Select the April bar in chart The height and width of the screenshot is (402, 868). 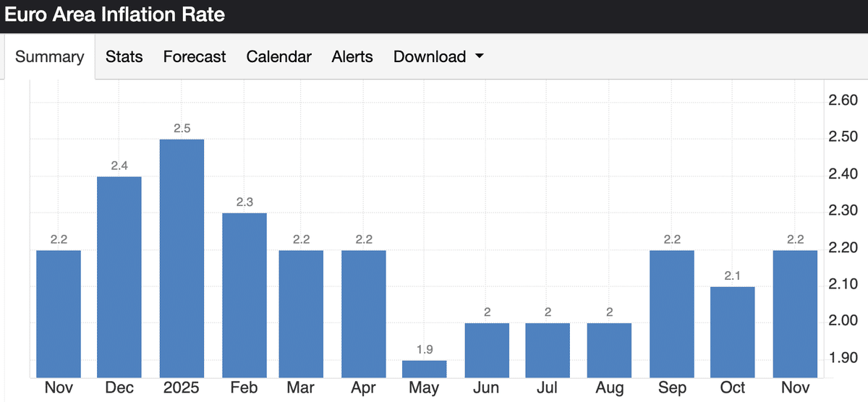pyautogui.click(x=364, y=314)
